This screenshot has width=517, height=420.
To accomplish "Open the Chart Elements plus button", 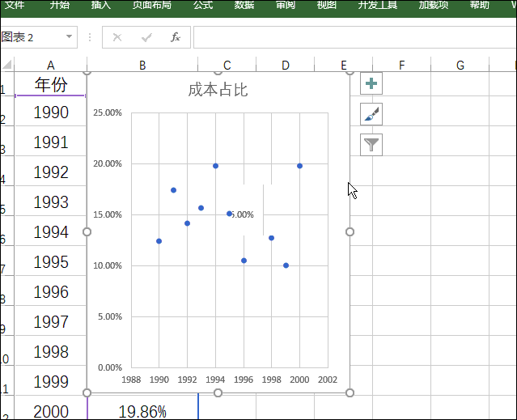I will coord(371,83).
